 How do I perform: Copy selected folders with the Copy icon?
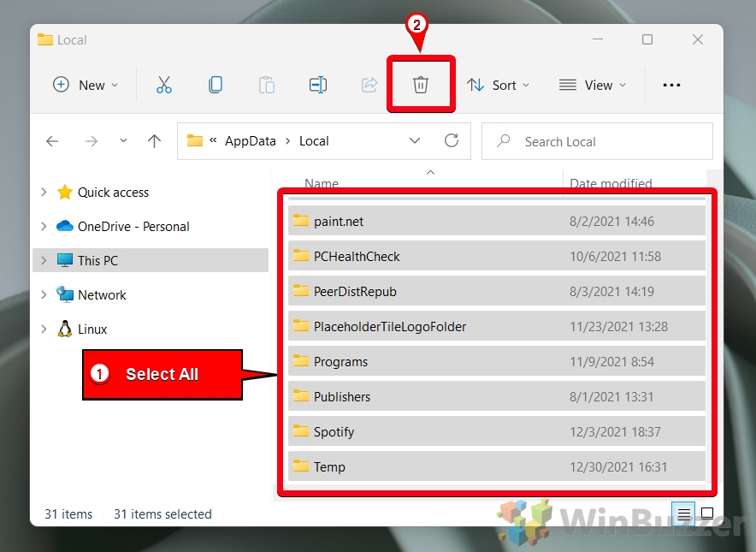215,85
